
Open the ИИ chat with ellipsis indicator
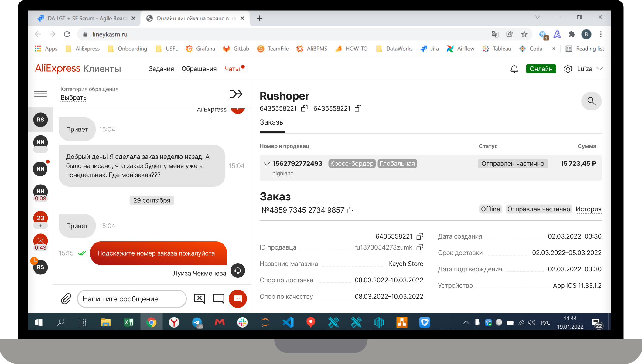point(40,144)
